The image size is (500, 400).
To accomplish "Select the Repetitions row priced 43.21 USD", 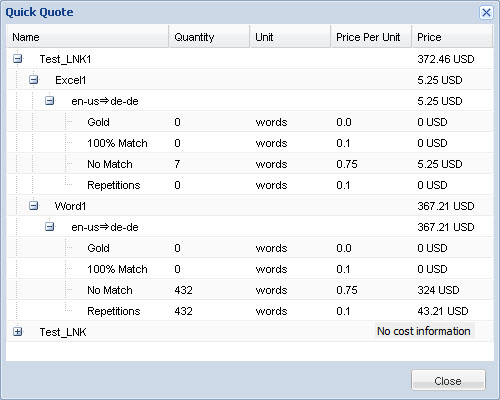I will [250, 311].
